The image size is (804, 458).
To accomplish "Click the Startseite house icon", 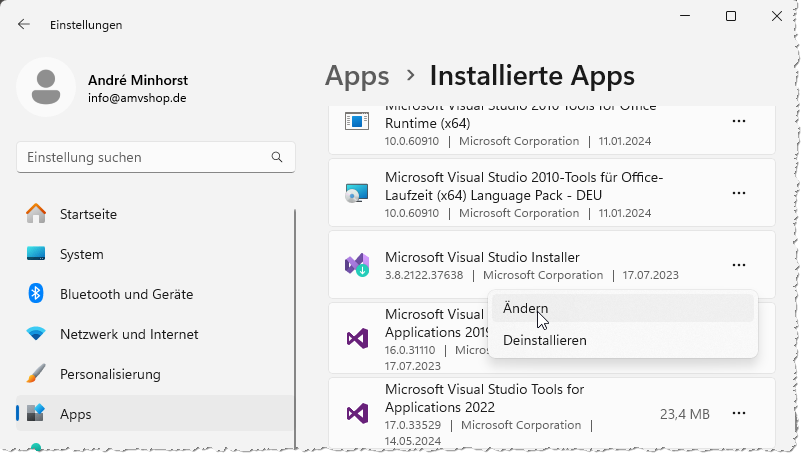I will pos(36,213).
